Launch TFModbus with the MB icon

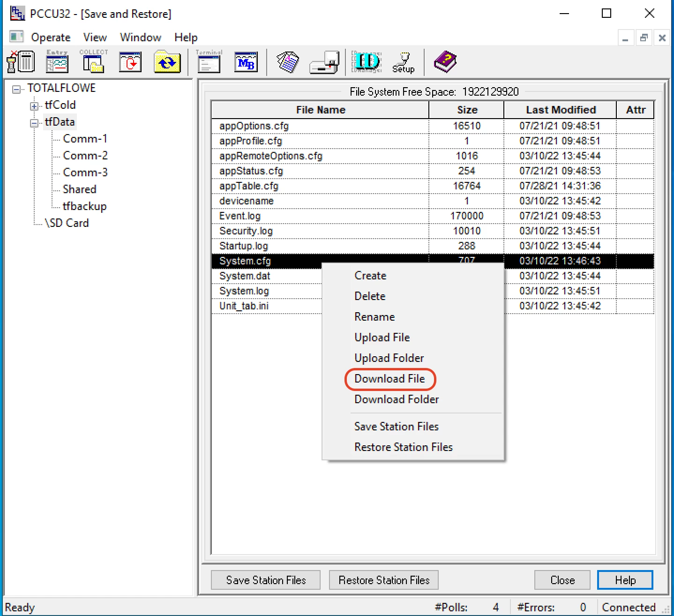[x=246, y=62]
